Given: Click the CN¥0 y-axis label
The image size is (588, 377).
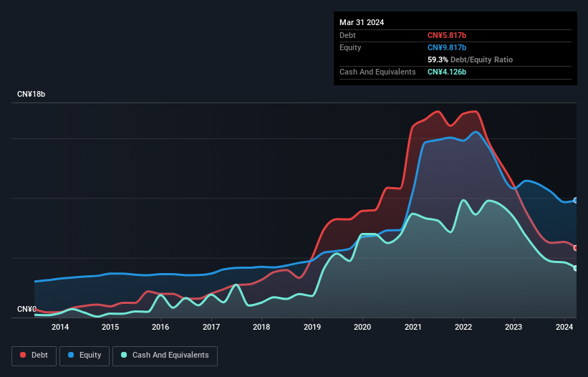Looking at the screenshot, I should pos(26,309).
